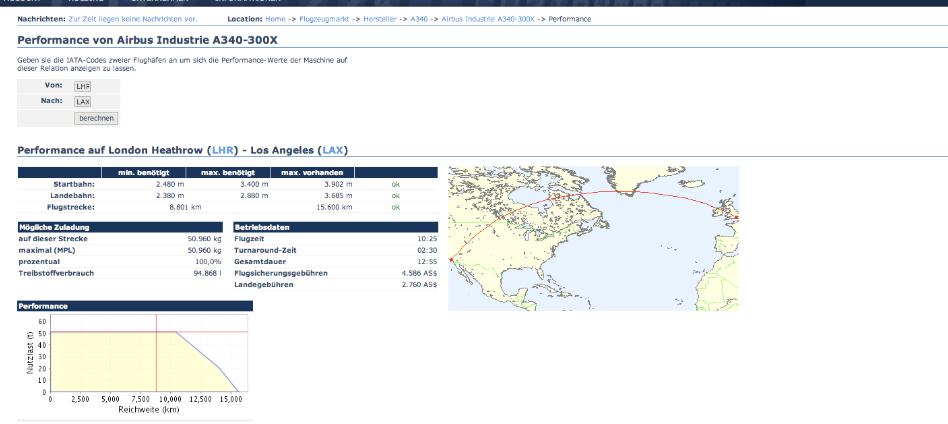
Task: Select the Turnaround-Zeit value 02:30
Action: tap(427, 250)
